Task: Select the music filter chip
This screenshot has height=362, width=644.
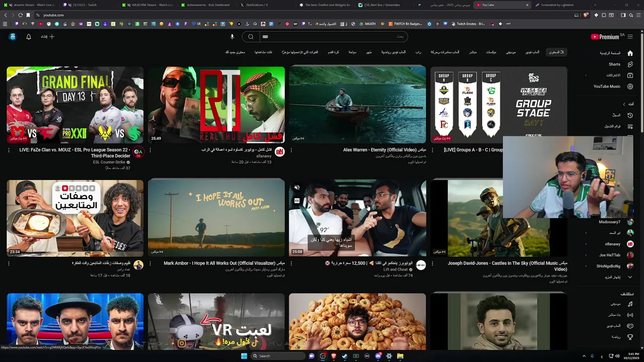Action: (511, 52)
